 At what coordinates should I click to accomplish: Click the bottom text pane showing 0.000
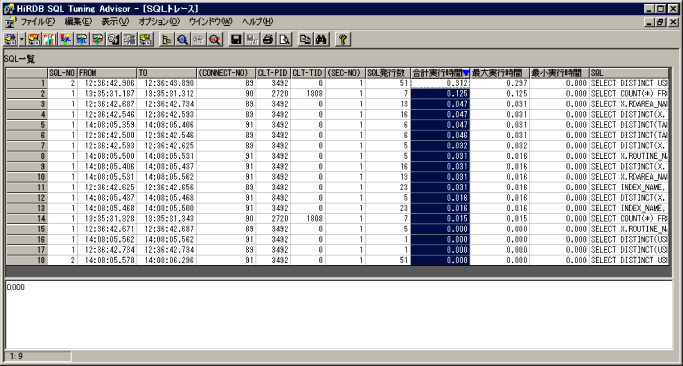pos(338,314)
